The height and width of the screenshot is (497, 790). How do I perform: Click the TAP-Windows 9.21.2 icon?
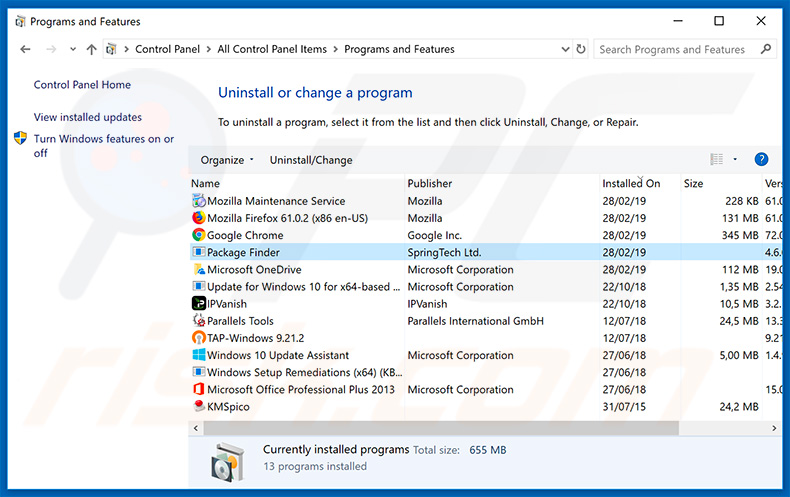click(x=199, y=338)
